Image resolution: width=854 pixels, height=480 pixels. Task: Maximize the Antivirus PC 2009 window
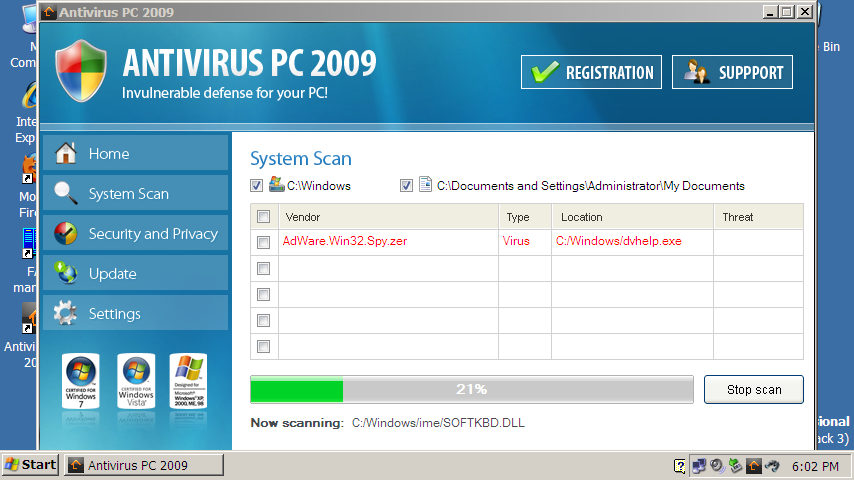(787, 12)
